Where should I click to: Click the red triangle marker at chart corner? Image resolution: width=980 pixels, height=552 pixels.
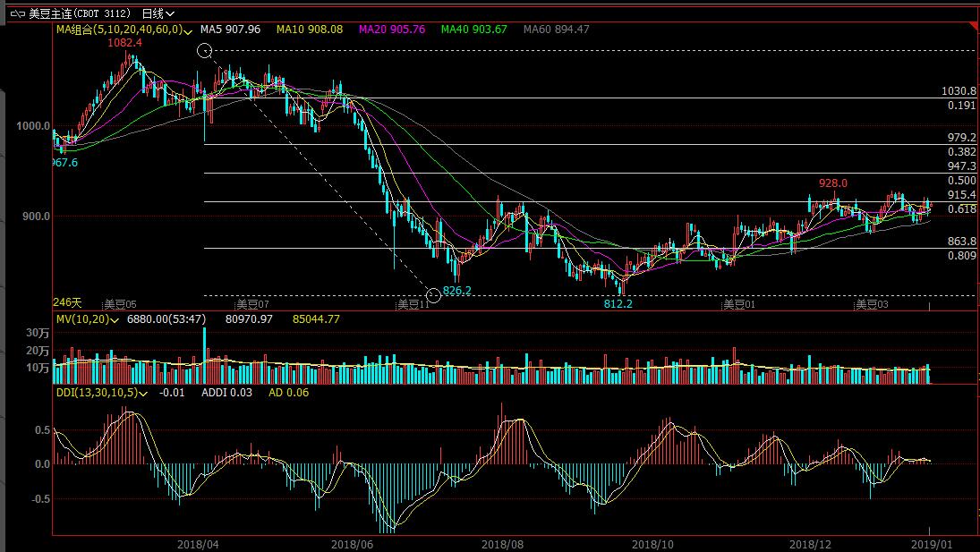tap(974, 28)
